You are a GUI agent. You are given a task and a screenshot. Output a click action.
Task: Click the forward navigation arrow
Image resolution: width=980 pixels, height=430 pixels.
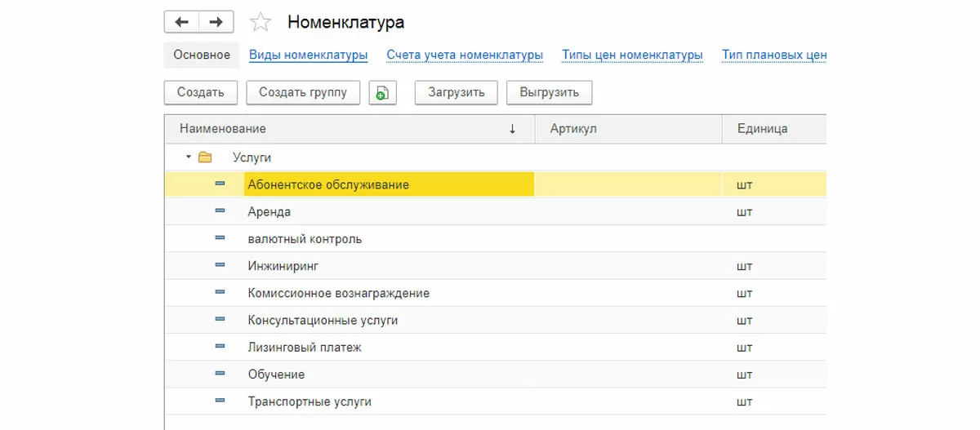(x=216, y=22)
